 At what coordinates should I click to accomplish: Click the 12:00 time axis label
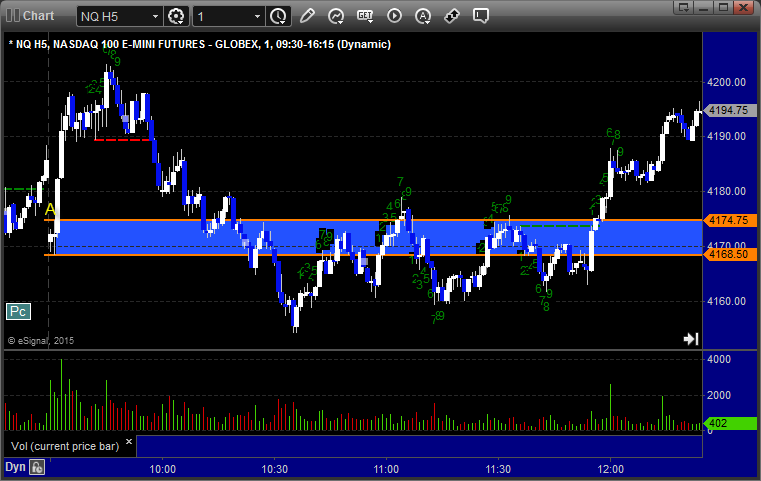pos(611,469)
